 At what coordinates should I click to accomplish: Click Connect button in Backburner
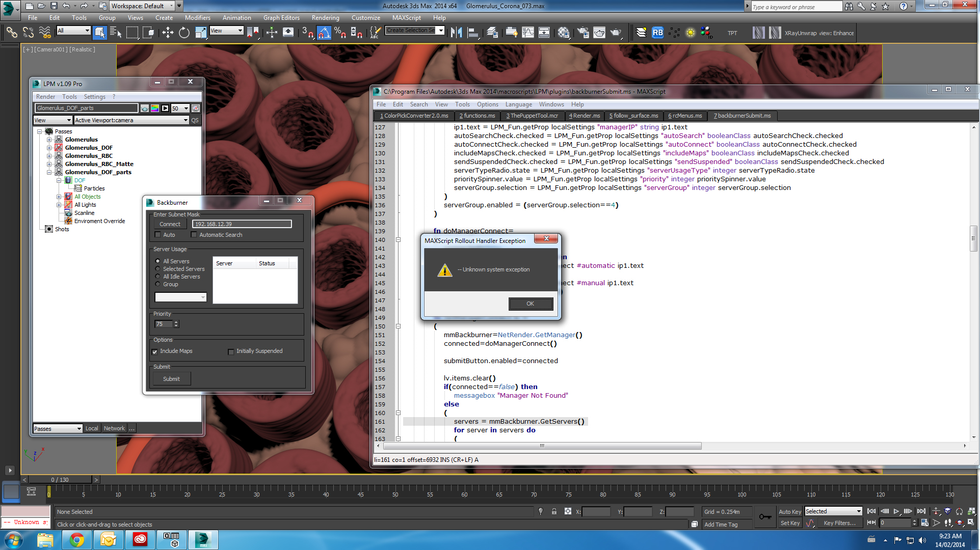point(170,224)
